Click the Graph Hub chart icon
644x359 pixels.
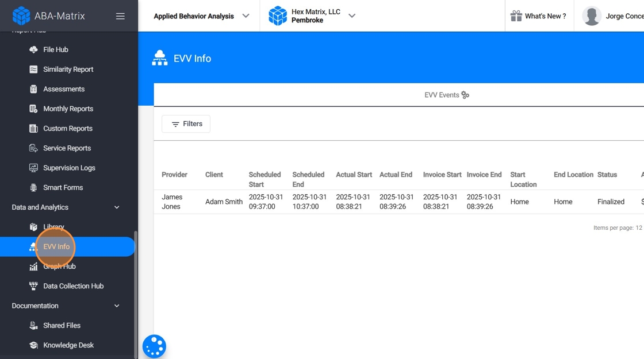click(x=33, y=267)
